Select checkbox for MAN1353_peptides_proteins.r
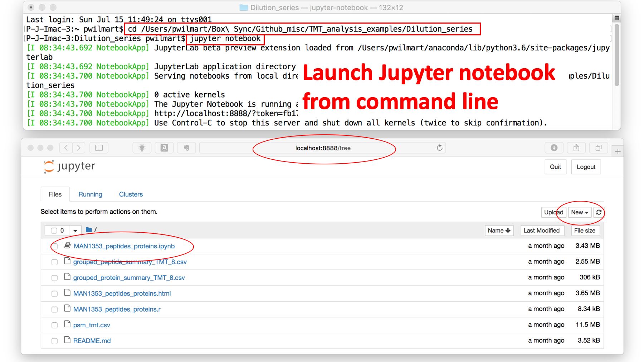644x362 pixels. click(x=54, y=309)
